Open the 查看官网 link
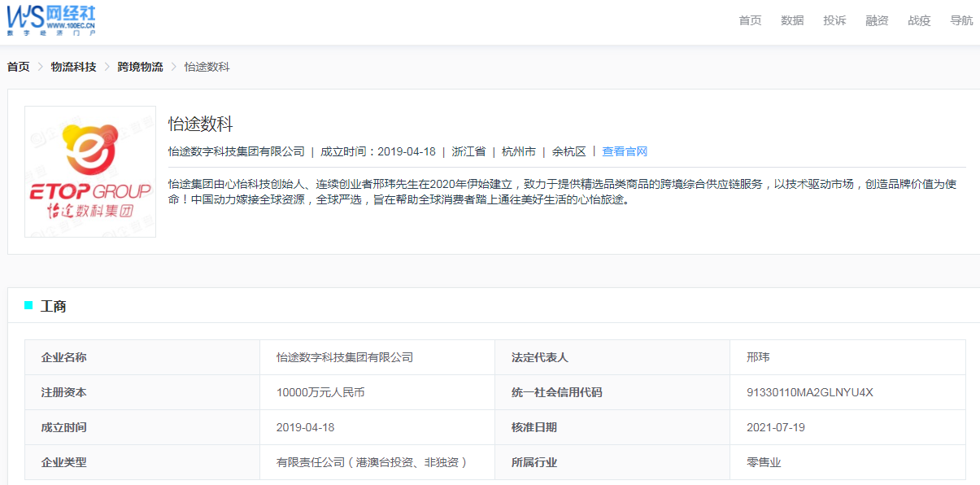This screenshot has width=980, height=485. point(625,151)
